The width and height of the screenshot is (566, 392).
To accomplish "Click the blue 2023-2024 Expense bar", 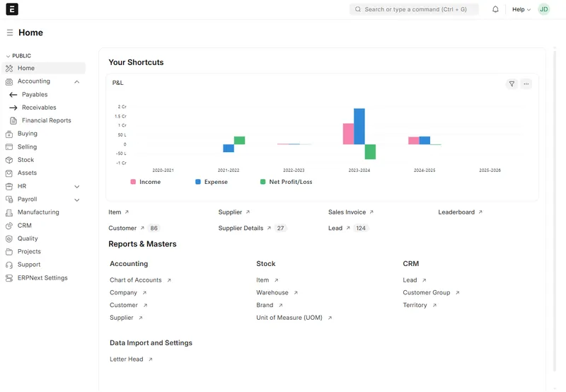I will coord(359,127).
